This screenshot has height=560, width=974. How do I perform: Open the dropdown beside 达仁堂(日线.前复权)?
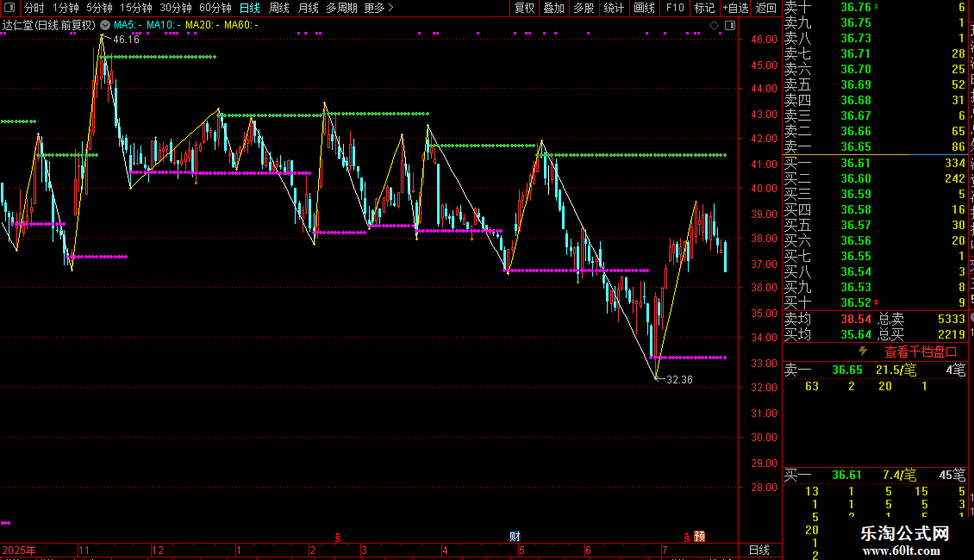[105, 25]
